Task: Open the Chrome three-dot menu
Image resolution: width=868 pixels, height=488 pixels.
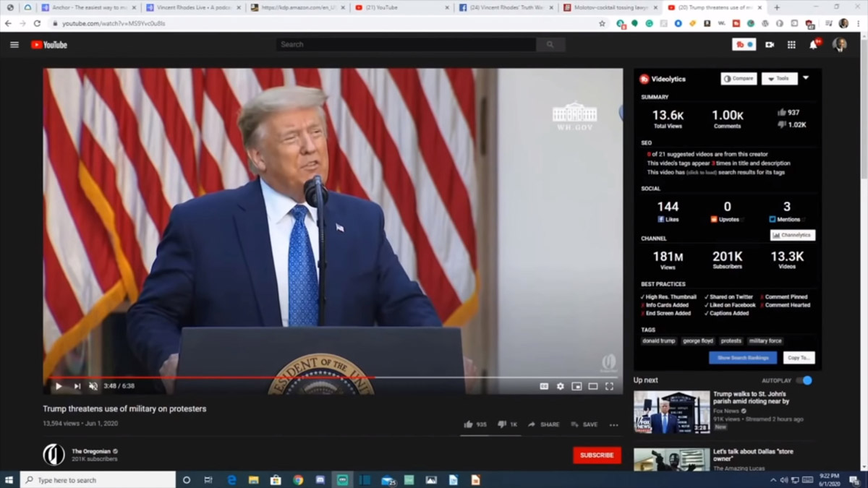Action: click(x=859, y=23)
